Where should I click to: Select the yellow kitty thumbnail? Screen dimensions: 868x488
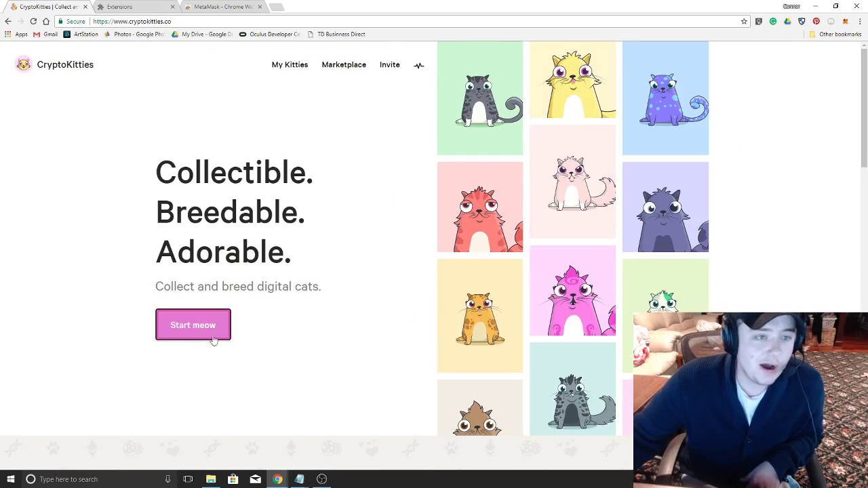(572, 80)
